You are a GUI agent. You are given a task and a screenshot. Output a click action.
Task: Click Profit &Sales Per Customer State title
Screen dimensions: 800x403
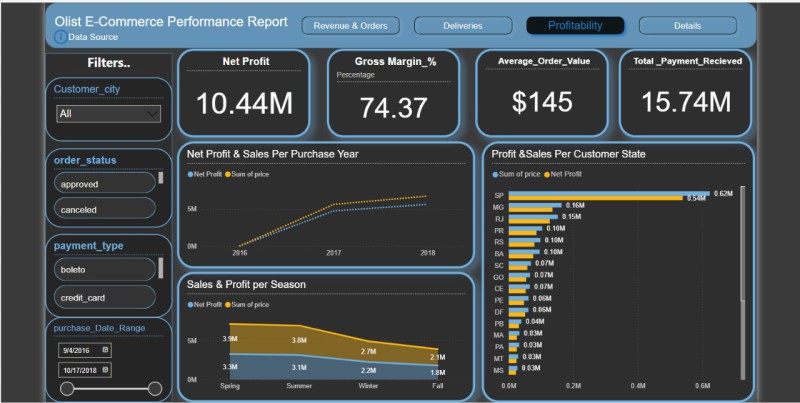coord(568,154)
